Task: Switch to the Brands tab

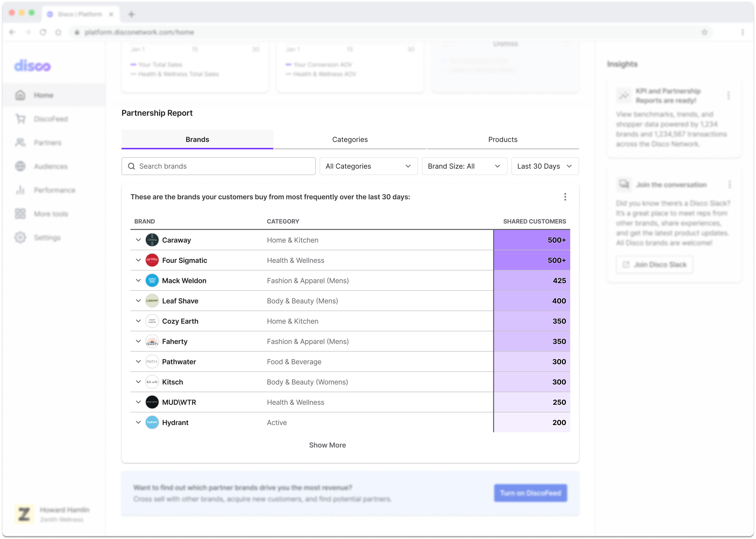Action: [197, 139]
